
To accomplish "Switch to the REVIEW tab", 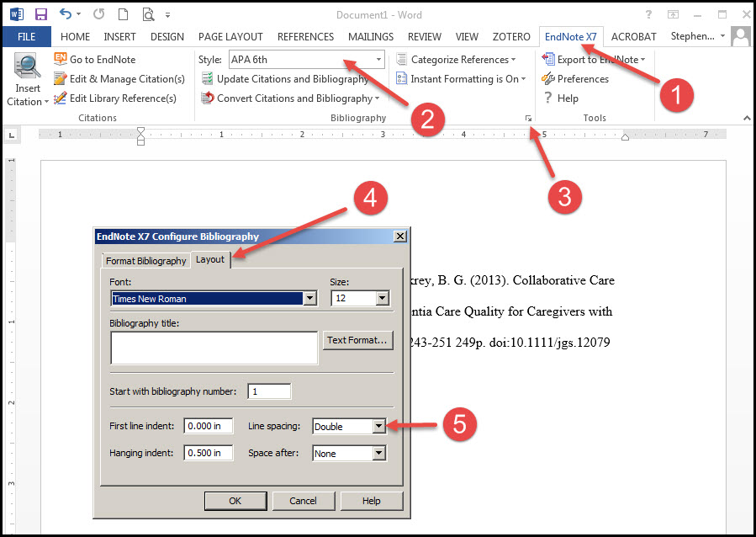I will point(425,37).
